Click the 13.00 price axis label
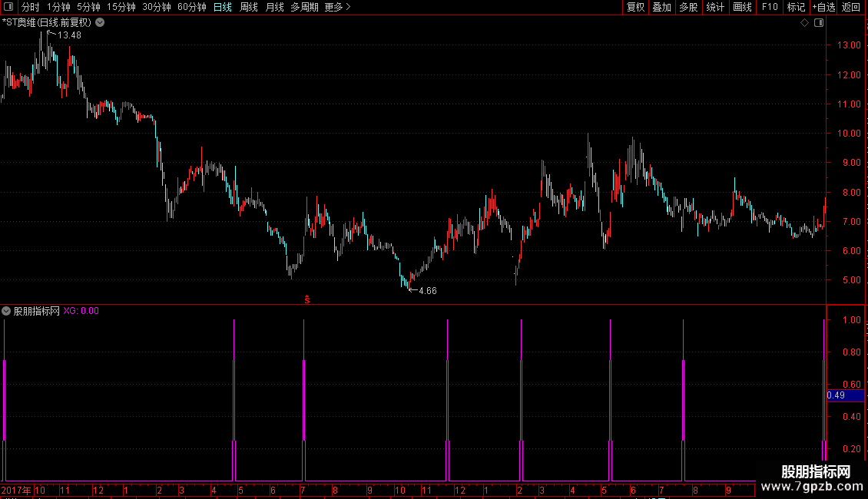This screenshot has height=499, width=868. [x=849, y=45]
